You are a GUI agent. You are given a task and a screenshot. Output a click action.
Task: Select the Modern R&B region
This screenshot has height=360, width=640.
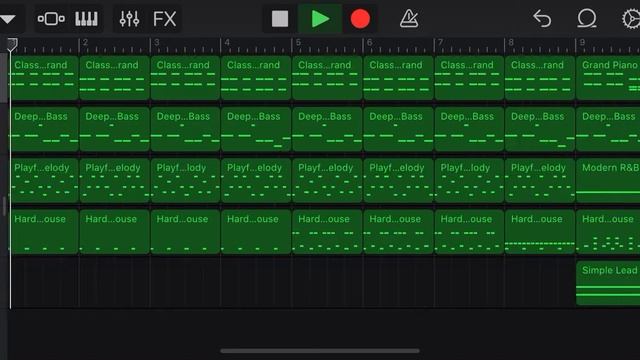608,181
